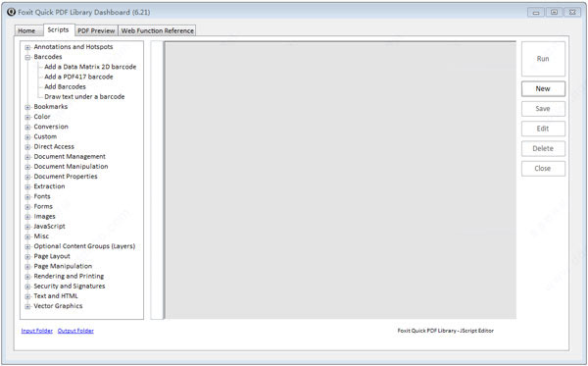Select the Scripts tab

pyautogui.click(x=58, y=29)
